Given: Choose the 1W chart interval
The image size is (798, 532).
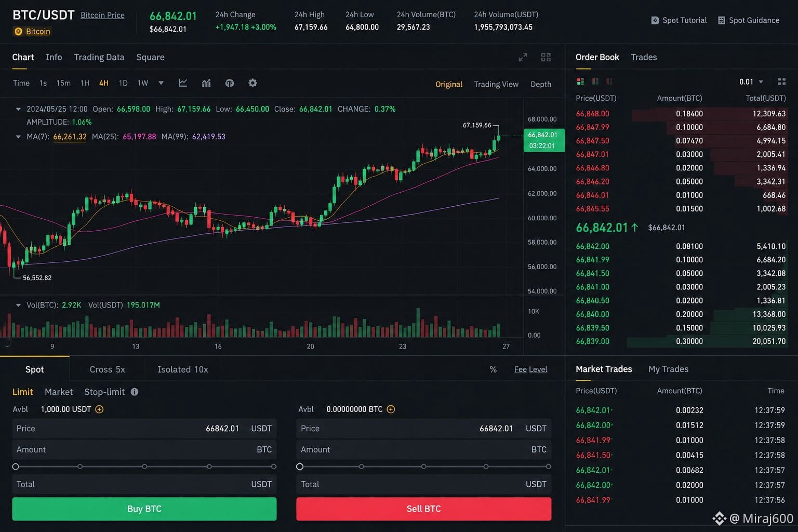Looking at the screenshot, I should (143, 83).
